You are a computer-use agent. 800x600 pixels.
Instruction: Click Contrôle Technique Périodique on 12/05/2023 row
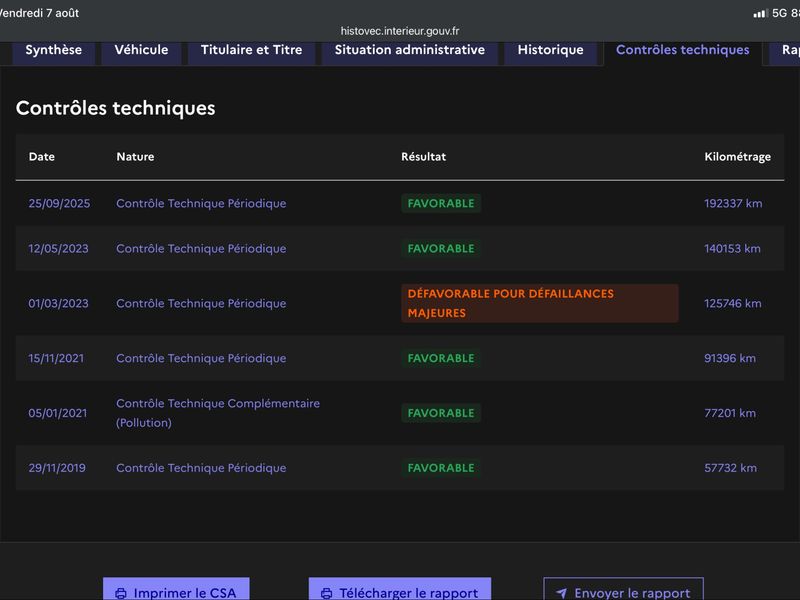[x=201, y=248]
